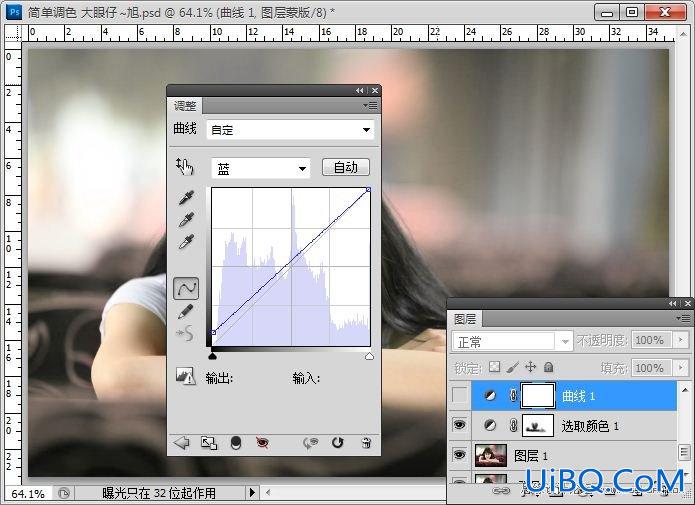Click the 曲线 1 adjustment layer icon
This screenshot has height=505, width=695.
[490, 395]
